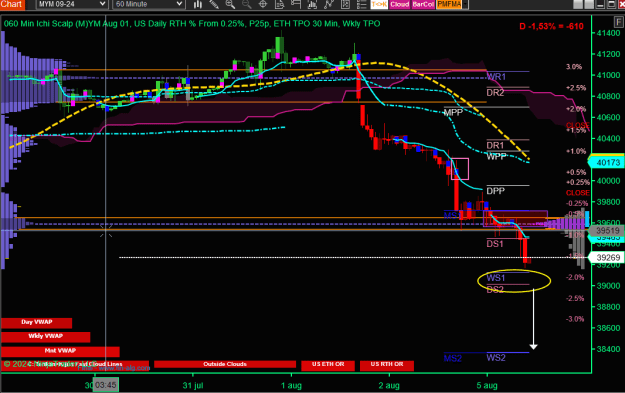Open the MYM 09-24 instrument dropdown
This screenshot has width=625, height=393.
[x=72, y=4]
